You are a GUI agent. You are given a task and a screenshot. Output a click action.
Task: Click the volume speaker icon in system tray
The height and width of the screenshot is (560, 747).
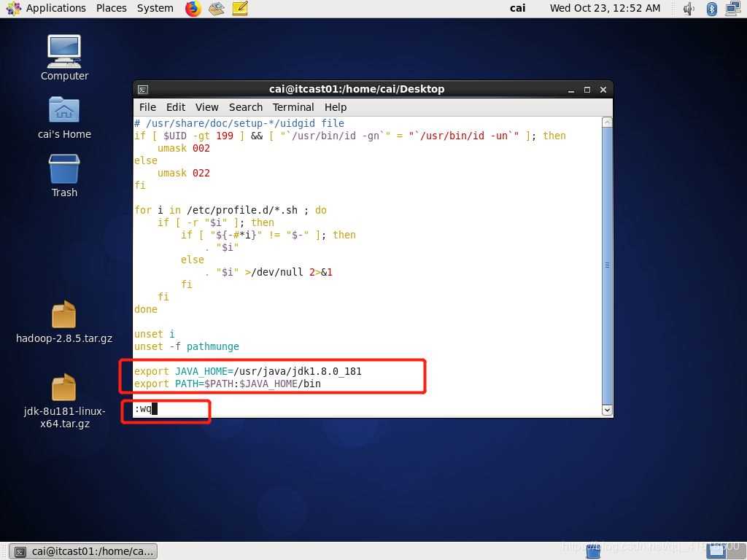click(689, 9)
